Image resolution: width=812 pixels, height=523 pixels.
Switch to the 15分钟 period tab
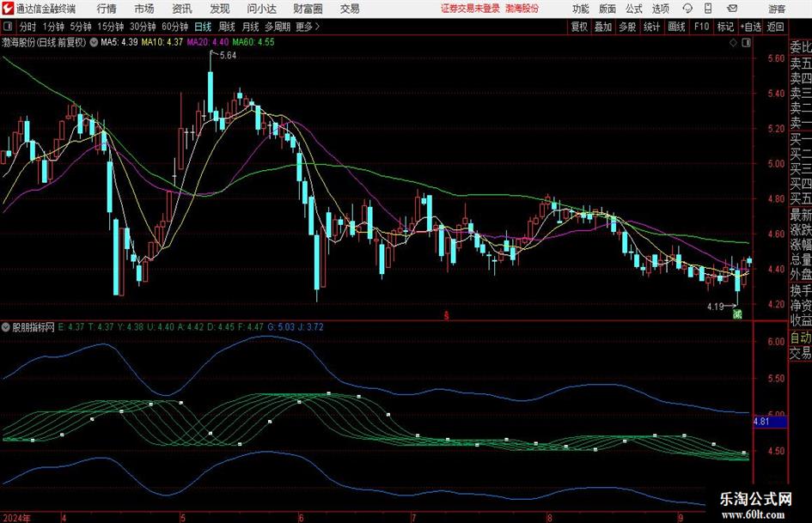click(x=110, y=27)
